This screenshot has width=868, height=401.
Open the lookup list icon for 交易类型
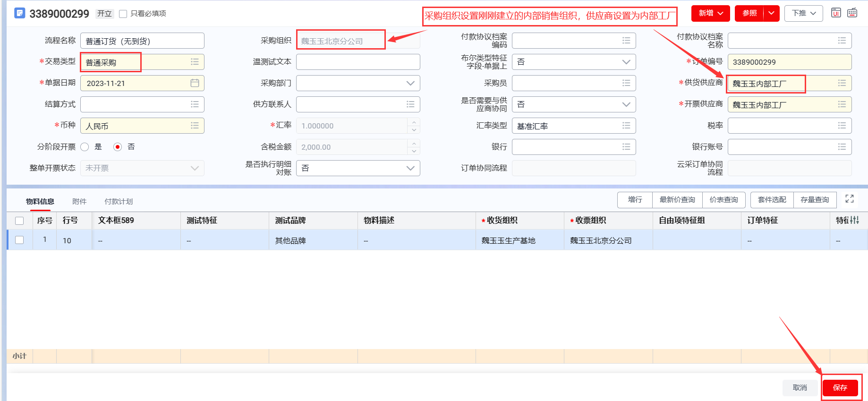pyautogui.click(x=195, y=62)
